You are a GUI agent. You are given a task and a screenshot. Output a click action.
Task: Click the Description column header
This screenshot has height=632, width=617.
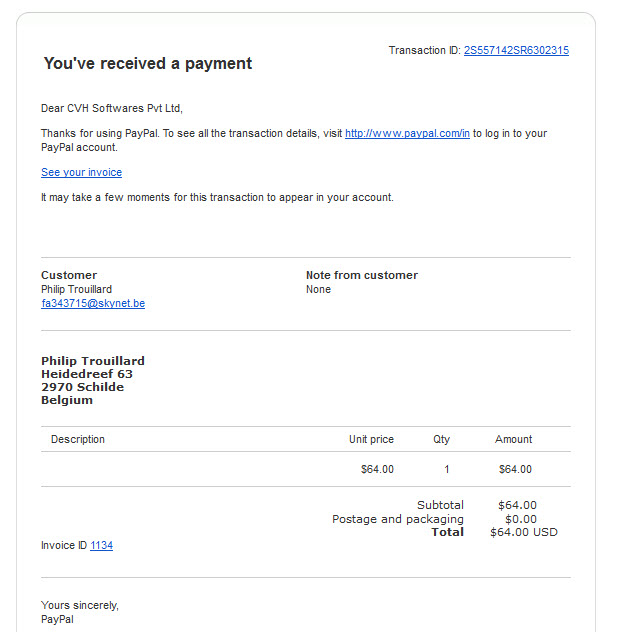tap(78, 439)
